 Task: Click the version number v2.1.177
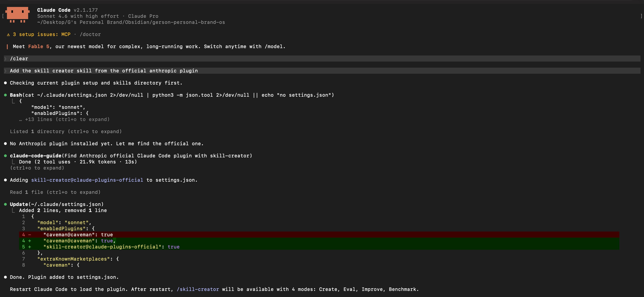click(x=86, y=10)
